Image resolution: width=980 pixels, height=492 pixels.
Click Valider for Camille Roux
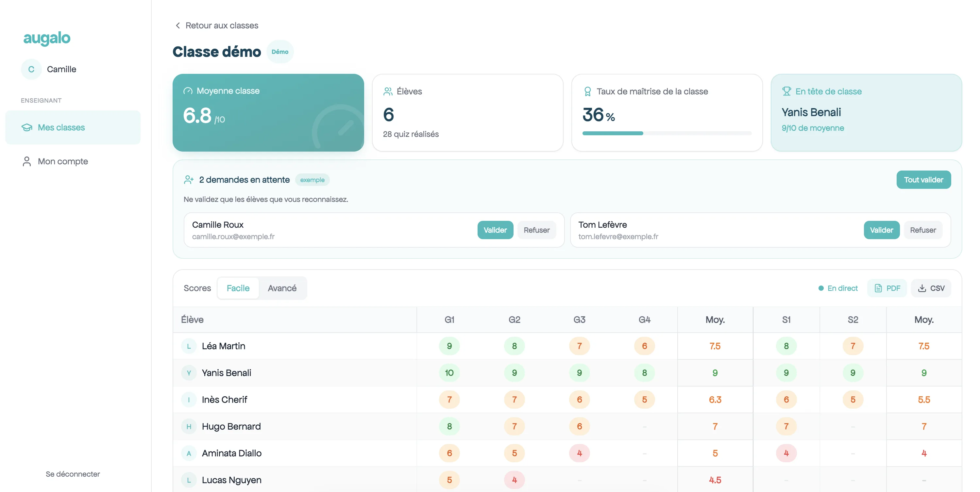[x=495, y=230]
